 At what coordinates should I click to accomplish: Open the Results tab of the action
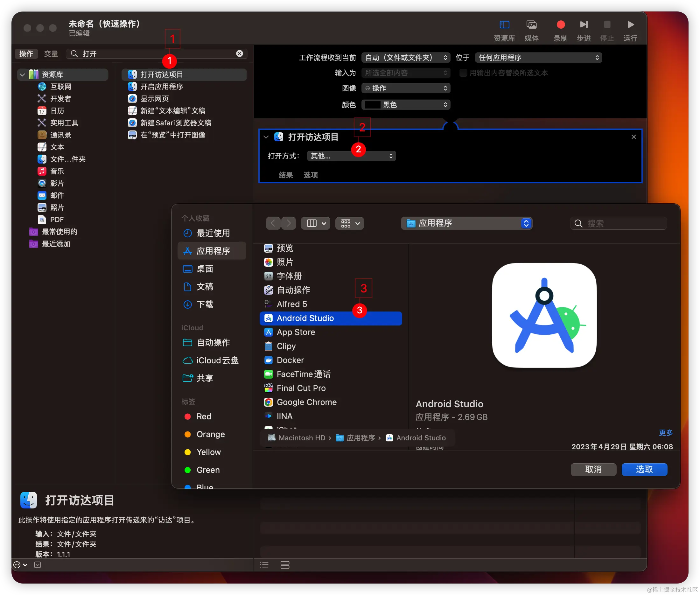tap(286, 175)
